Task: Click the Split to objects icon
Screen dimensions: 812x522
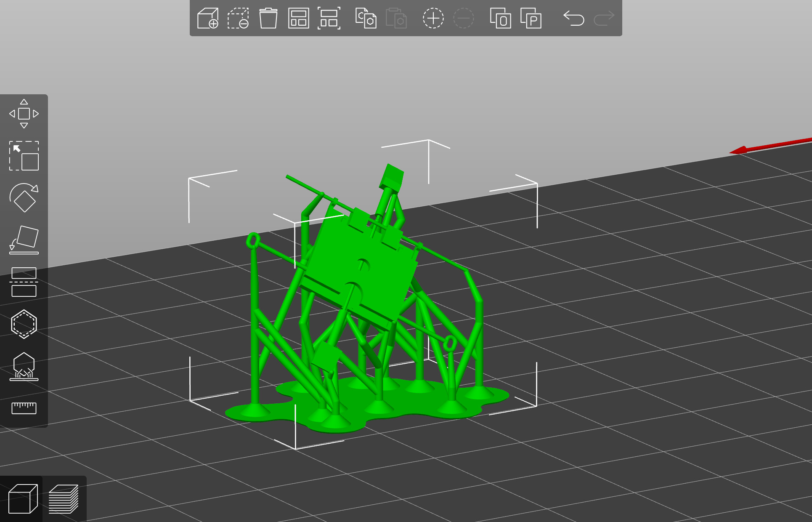Action: pyautogui.click(x=501, y=19)
